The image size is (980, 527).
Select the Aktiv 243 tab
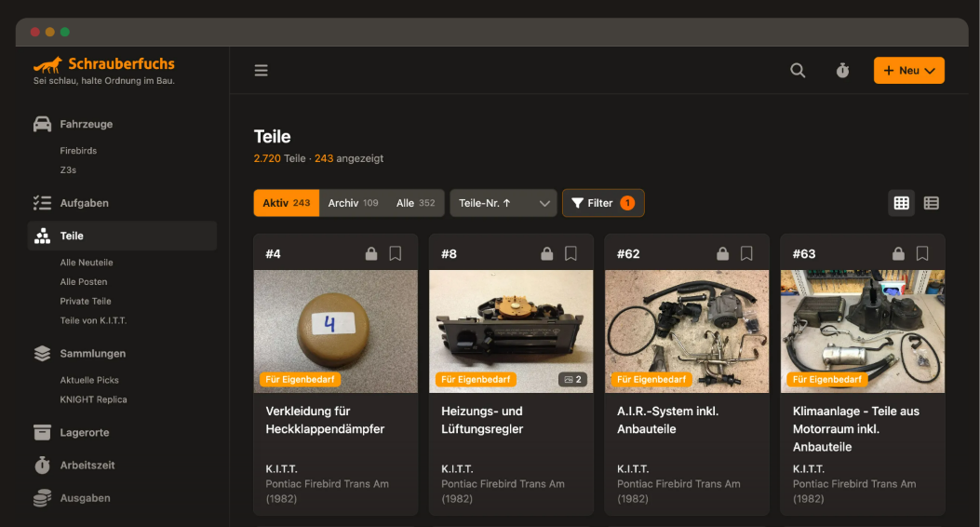click(x=287, y=203)
